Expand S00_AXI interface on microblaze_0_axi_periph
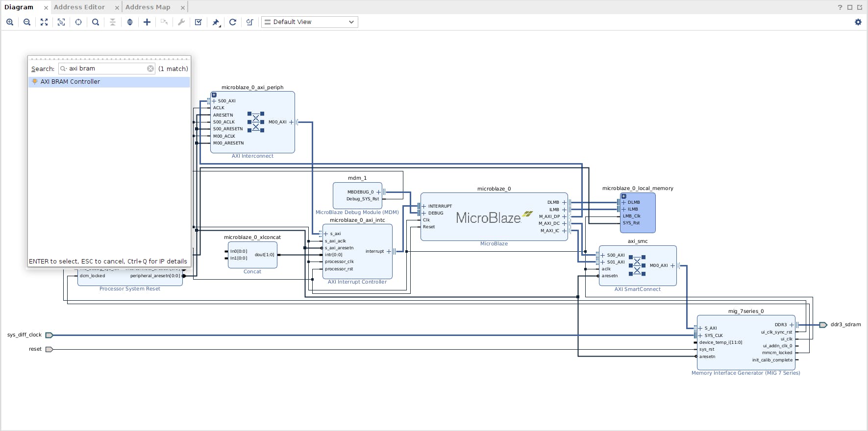This screenshot has height=431, width=868. pyautogui.click(x=214, y=101)
